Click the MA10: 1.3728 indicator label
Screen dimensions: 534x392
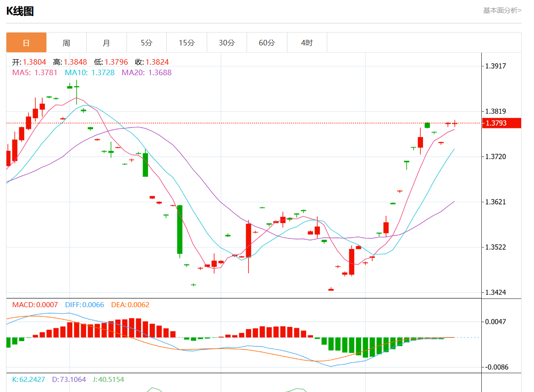(x=89, y=72)
